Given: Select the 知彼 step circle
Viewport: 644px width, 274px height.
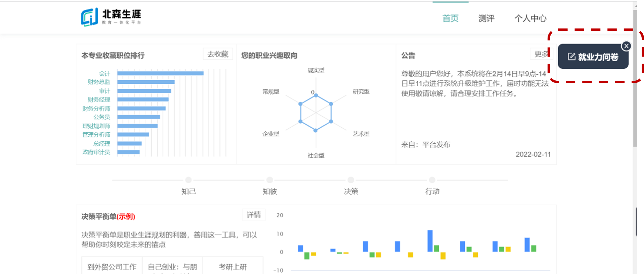Looking at the screenshot, I should point(270,180).
